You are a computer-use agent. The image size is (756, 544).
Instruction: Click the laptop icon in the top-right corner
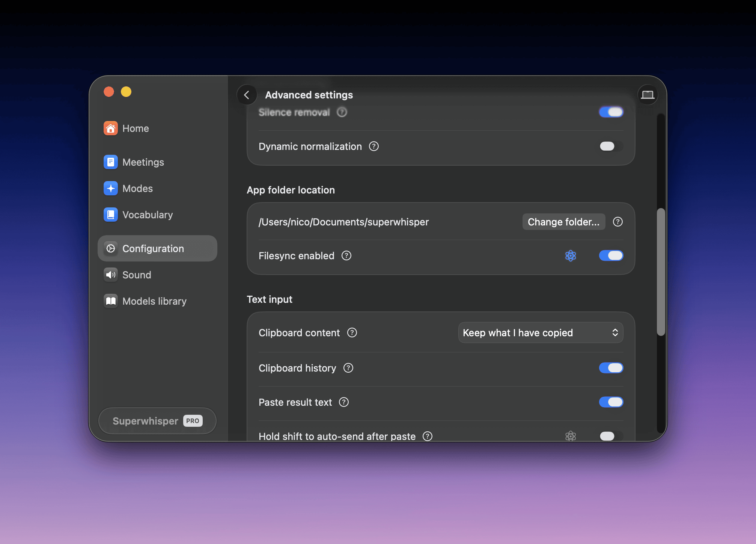tap(648, 95)
